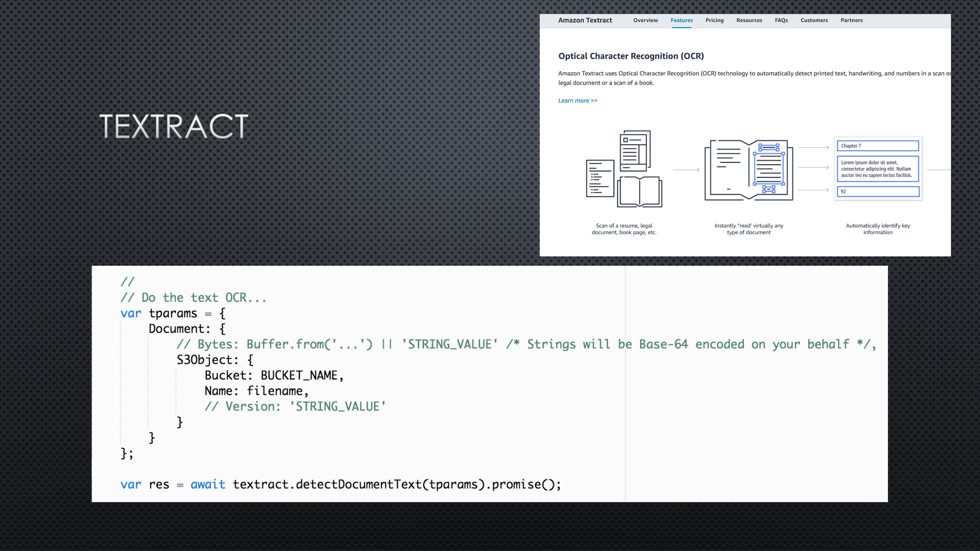
Task: Open the Overview tab of Amazon Textract
Action: 645,20
